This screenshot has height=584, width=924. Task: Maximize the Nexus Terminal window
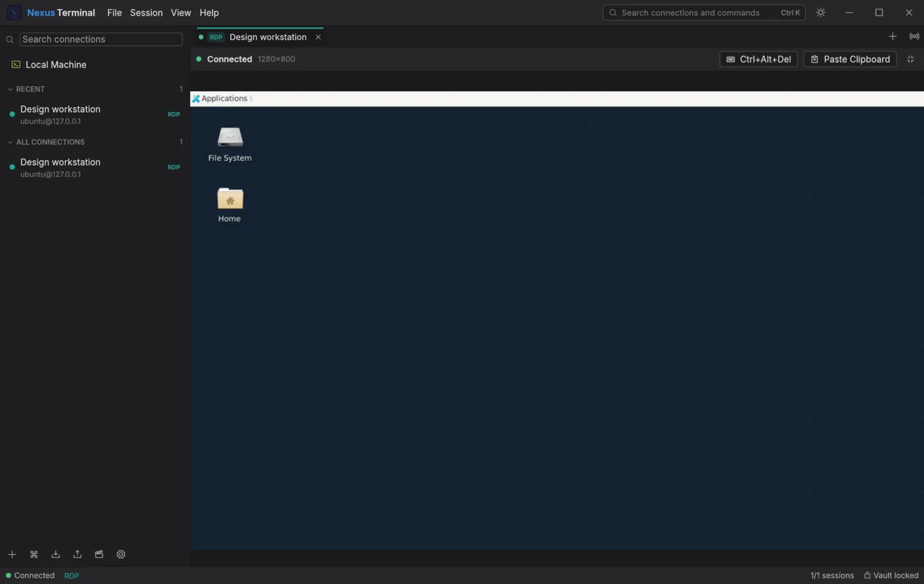(x=879, y=12)
